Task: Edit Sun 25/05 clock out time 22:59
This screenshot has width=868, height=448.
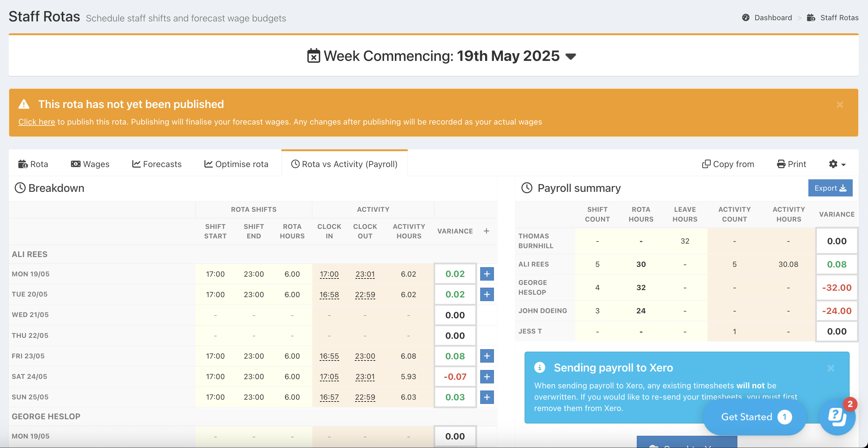Action: coord(365,397)
